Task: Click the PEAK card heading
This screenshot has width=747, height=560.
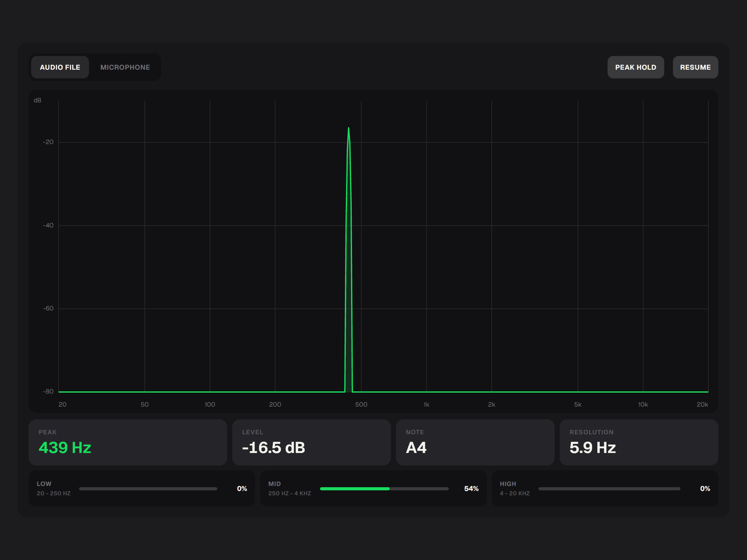Action: click(48, 432)
